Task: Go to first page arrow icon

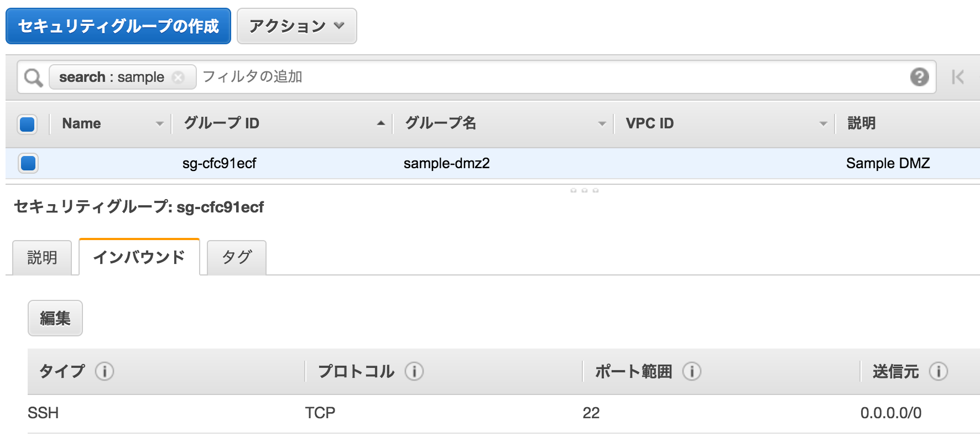Action: [x=958, y=77]
